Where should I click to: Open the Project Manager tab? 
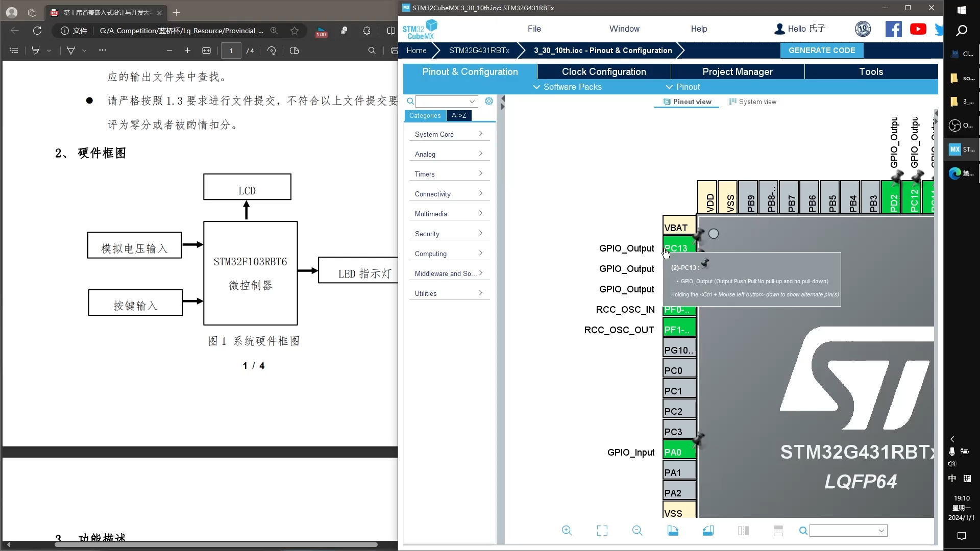tap(738, 71)
